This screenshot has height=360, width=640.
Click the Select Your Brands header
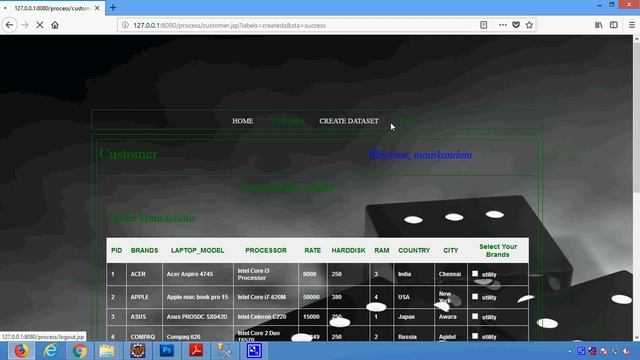pyautogui.click(x=498, y=250)
